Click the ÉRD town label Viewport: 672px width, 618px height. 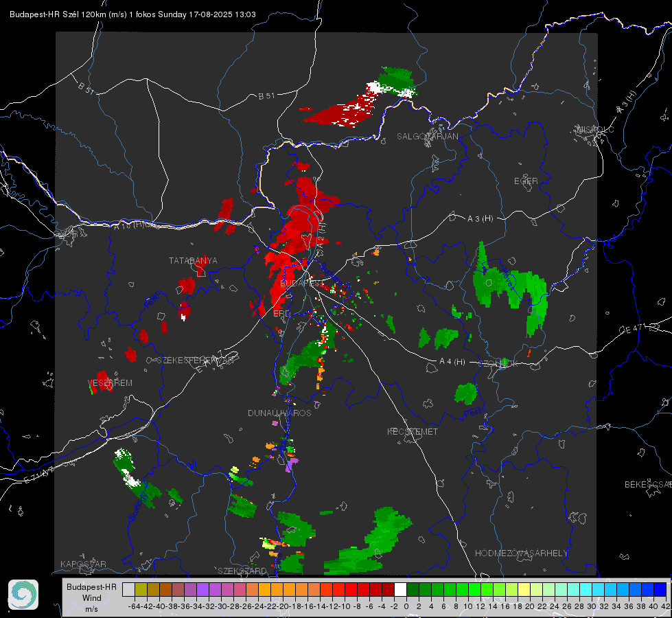click(x=281, y=314)
